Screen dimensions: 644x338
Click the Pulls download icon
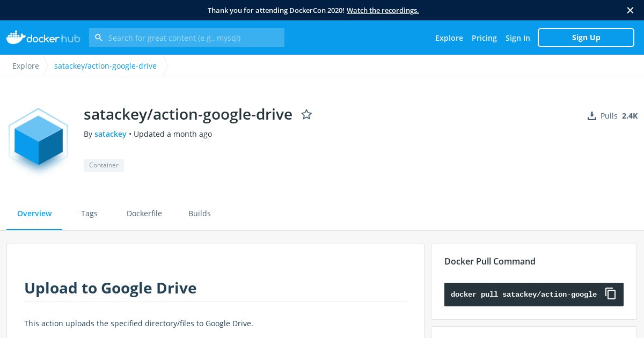point(591,116)
